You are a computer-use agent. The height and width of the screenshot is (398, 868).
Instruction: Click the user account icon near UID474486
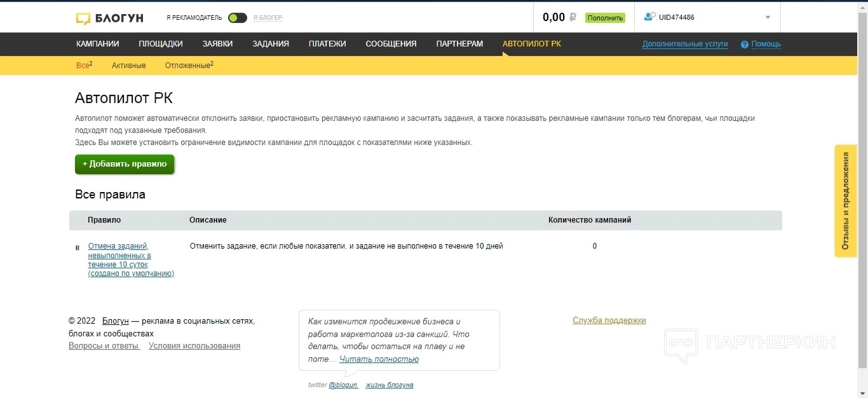(x=650, y=17)
